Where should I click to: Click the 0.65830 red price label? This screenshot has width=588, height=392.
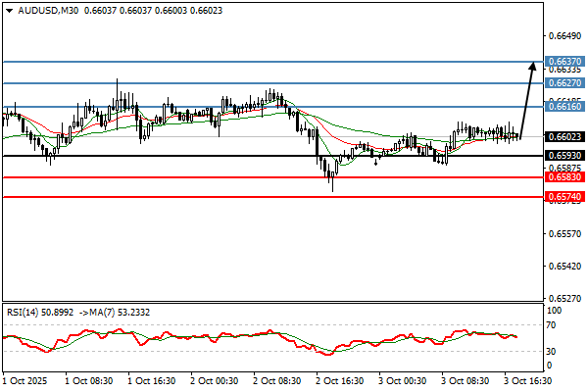(564, 177)
